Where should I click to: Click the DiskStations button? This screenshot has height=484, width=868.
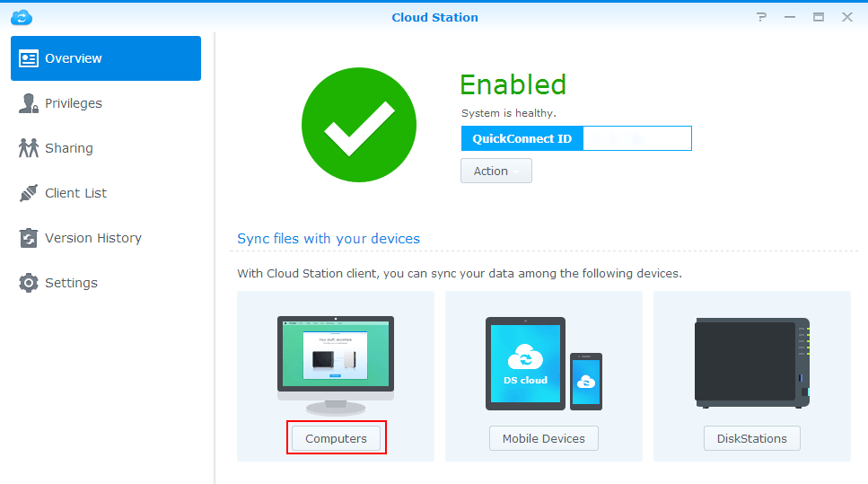click(751, 438)
